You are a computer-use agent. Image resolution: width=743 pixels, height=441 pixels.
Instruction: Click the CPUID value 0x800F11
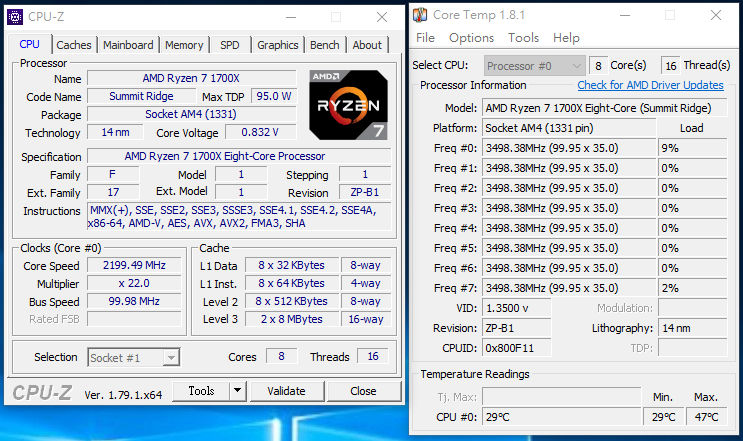pos(516,348)
